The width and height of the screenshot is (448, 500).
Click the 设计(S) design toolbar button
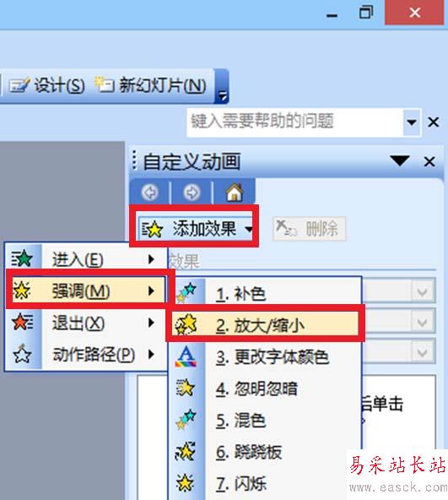tap(47, 85)
